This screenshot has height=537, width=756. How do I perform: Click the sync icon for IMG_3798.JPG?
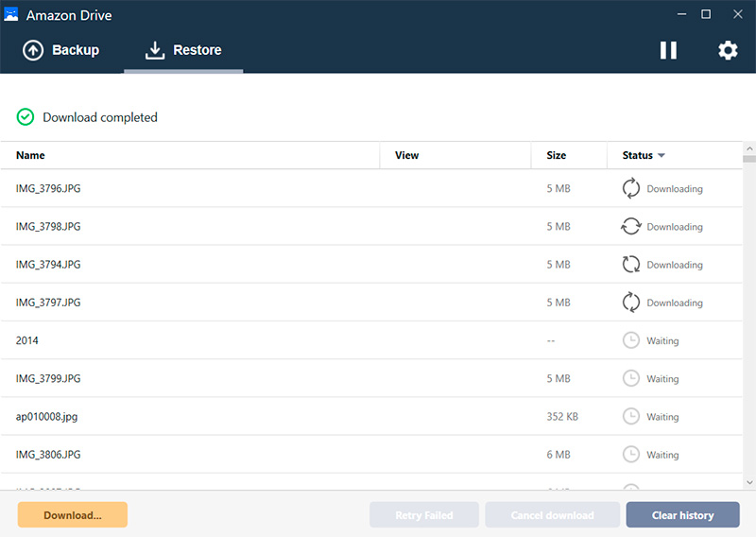(630, 227)
